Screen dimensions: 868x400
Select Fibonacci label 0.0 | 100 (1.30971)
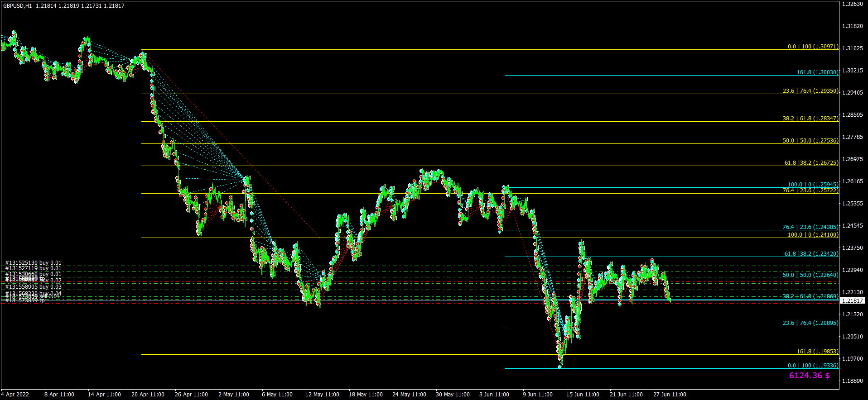(813, 47)
